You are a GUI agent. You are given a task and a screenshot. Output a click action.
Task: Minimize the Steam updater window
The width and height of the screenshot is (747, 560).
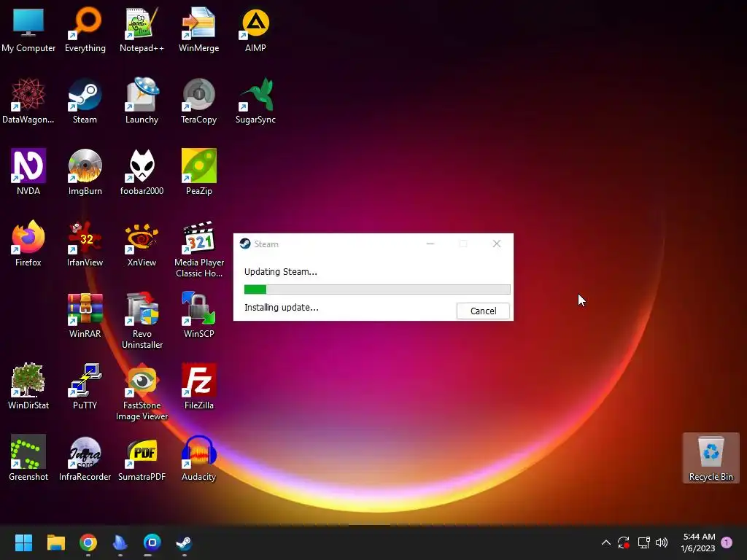tap(430, 244)
